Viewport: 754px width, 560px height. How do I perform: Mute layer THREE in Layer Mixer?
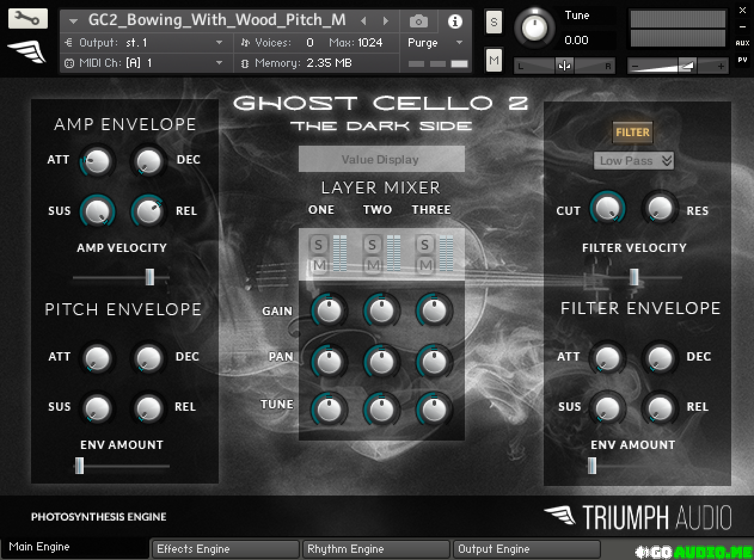pos(425,264)
